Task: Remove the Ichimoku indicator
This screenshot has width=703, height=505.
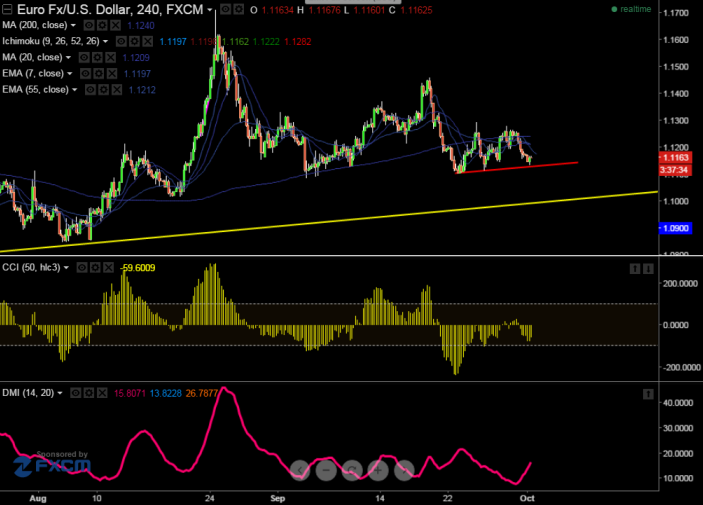Action: 148,42
